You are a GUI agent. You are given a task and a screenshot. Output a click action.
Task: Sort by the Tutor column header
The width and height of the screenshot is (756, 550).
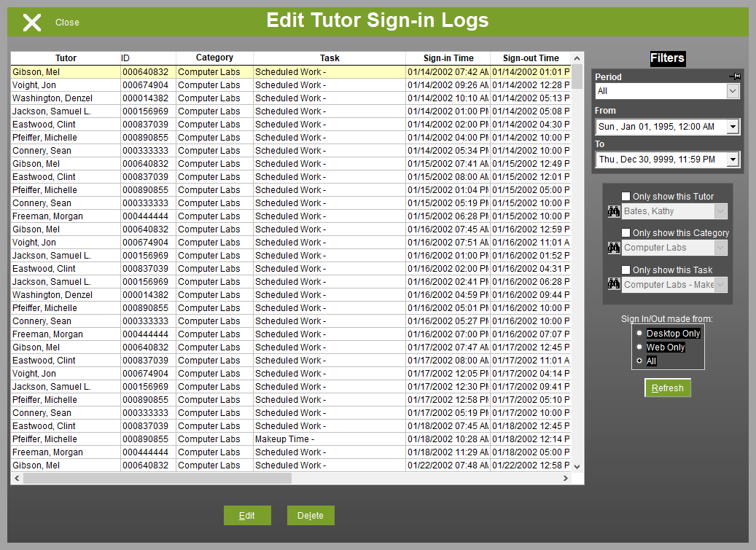click(x=66, y=58)
